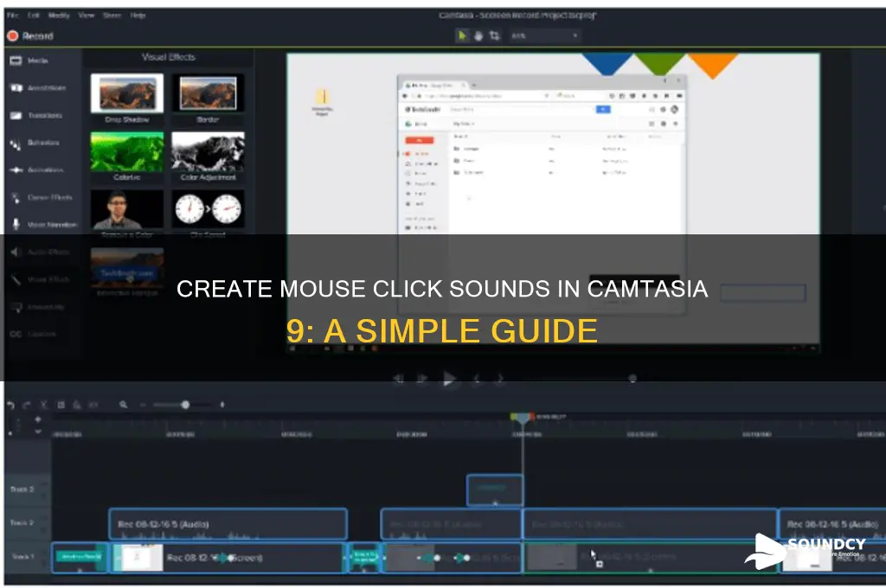
Task: Click the timeline zoom slider handle
Action: (185, 405)
